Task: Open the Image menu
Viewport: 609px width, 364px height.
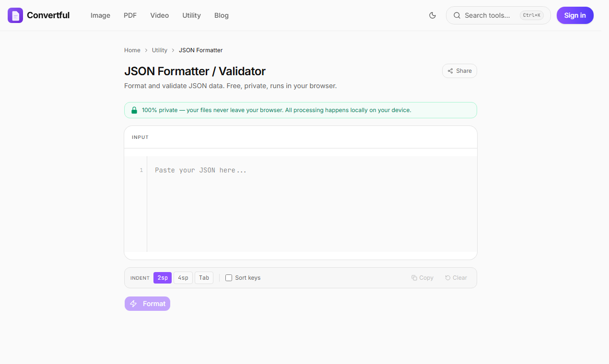Action: (x=100, y=15)
